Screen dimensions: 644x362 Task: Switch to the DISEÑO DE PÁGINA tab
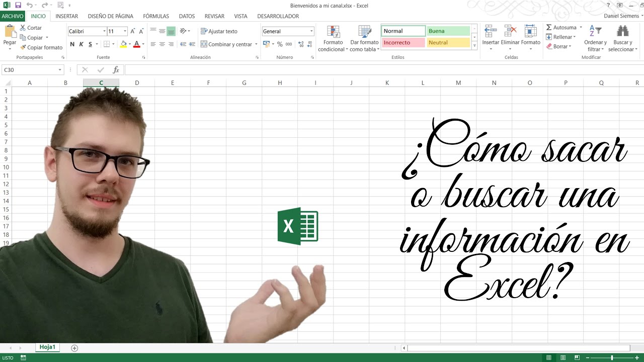[x=111, y=16]
